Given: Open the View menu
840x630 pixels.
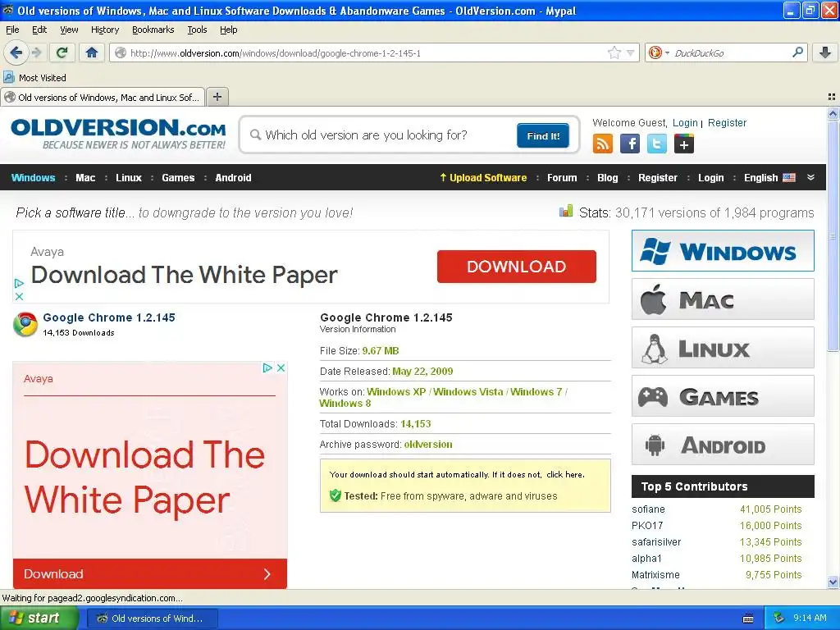Looking at the screenshot, I should 69,30.
